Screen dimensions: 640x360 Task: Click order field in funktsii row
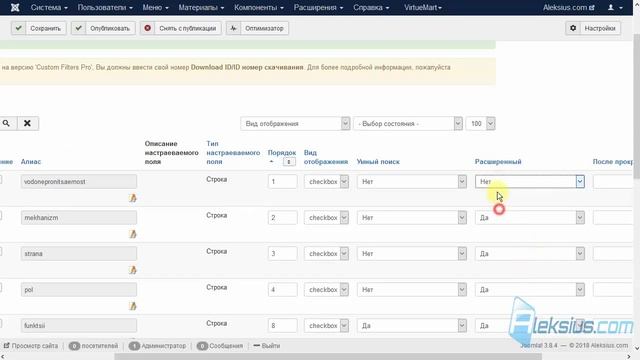(282, 325)
